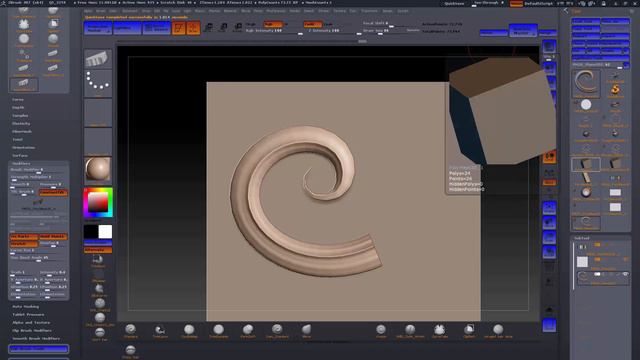Expand the Samples brush section
Screen dimensions: 640x360
point(20,116)
